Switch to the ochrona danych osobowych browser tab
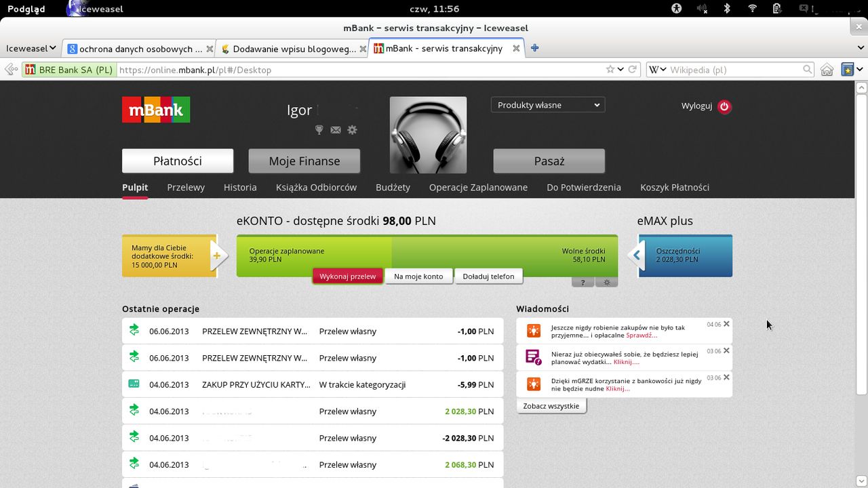 (x=138, y=49)
